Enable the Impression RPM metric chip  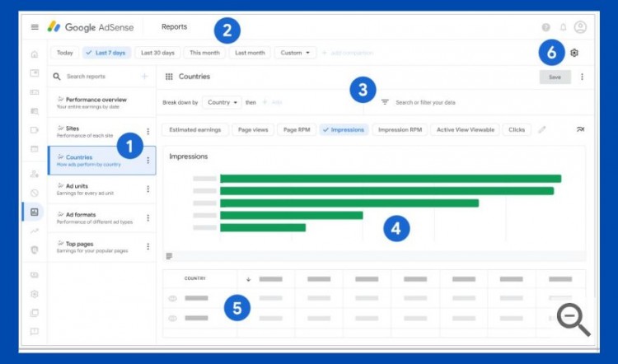tap(400, 129)
